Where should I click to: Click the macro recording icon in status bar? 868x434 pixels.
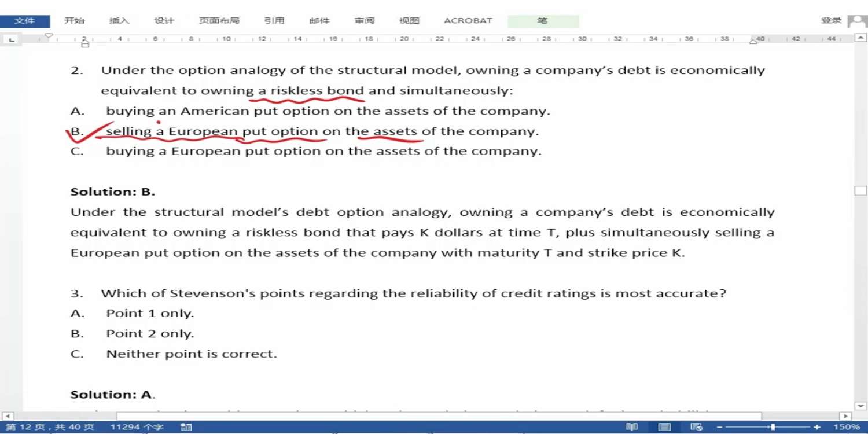[x=186, y=427]
